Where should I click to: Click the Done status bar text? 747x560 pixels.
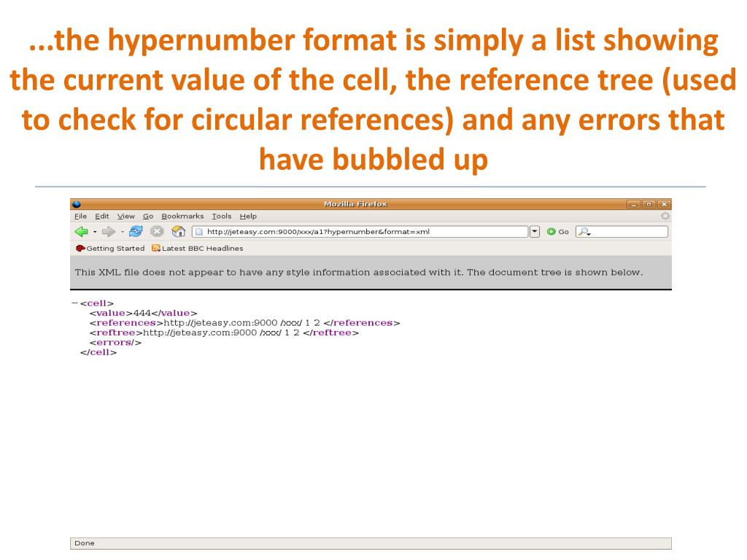pyautogui.click(x=85, y=543)
